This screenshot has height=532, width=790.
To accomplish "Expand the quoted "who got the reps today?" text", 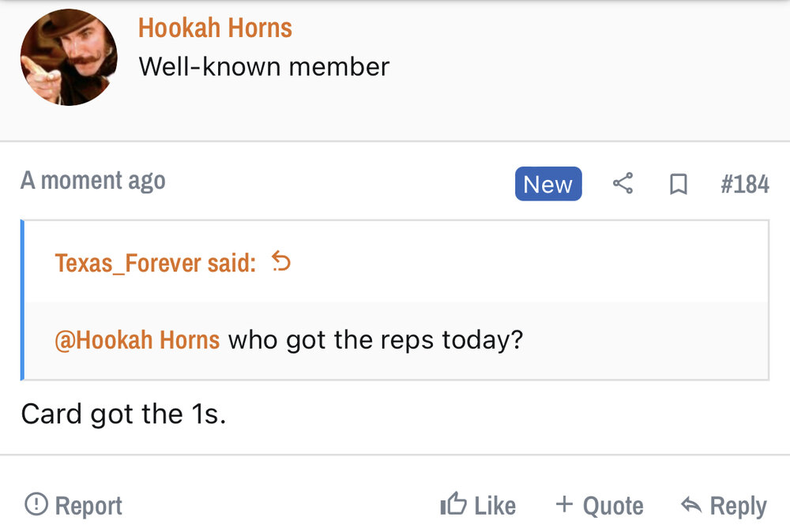I will click(x=375, y=340).
